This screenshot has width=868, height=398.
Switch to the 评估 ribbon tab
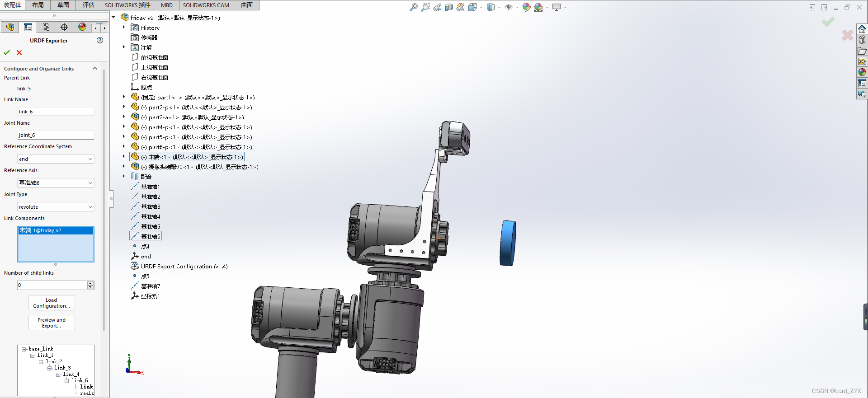(x=89, y=5)
